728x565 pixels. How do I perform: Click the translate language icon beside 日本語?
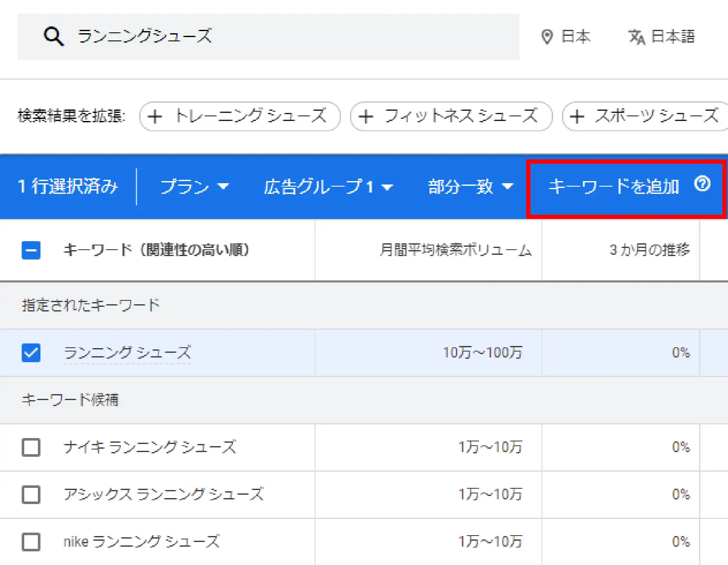click(x=637, y=37)
